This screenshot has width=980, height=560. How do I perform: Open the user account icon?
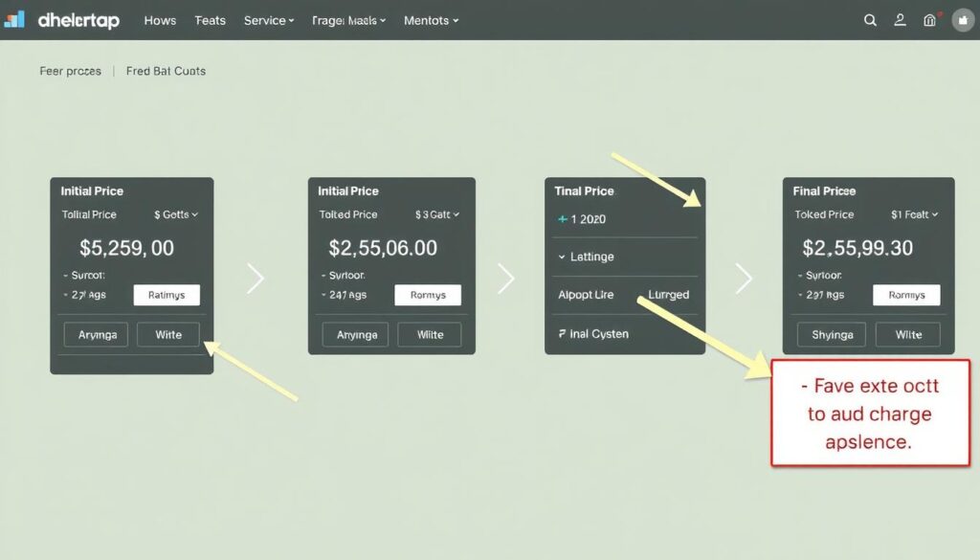pos(899,20)
